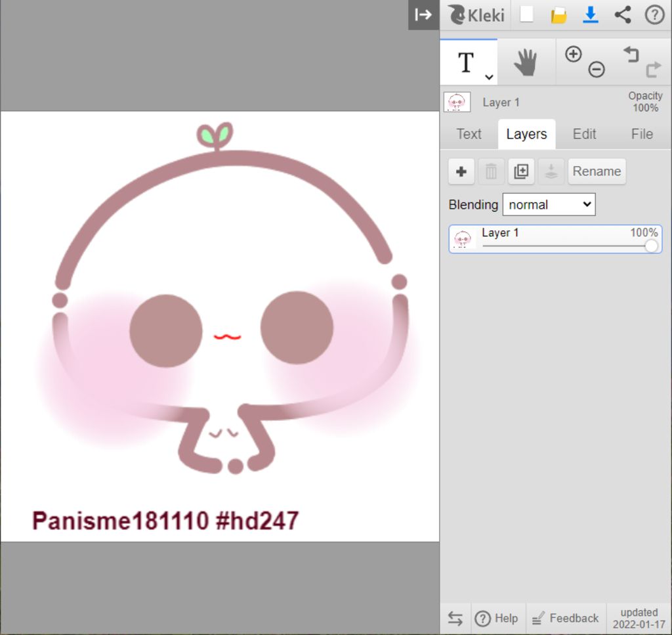Select the Text tool
672x635 pixels.
[466, 62]
